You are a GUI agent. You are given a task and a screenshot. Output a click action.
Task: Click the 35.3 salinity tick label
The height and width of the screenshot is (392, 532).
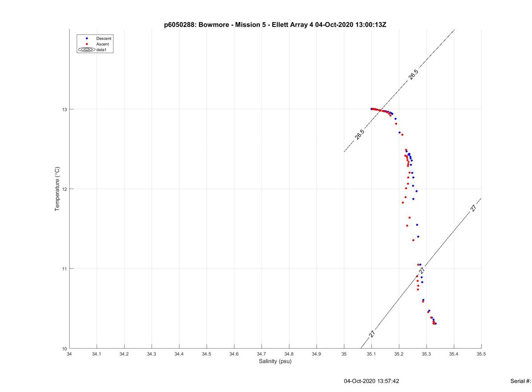[426, 354]
